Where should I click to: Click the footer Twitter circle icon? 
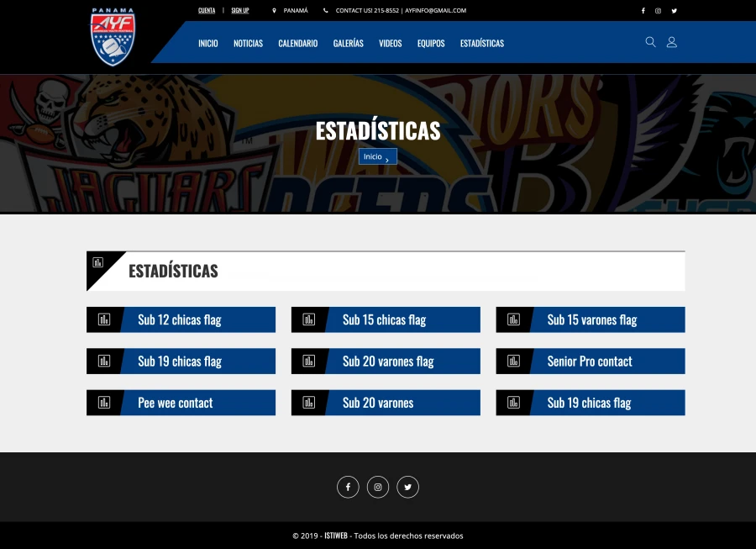(408, 488)
